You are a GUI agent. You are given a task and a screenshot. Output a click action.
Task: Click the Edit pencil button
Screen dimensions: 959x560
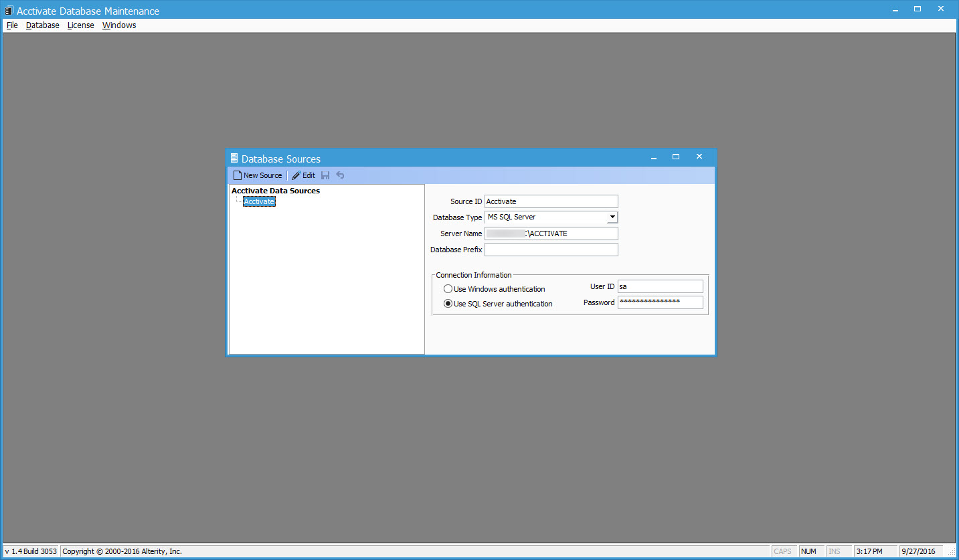click(303, 175)
